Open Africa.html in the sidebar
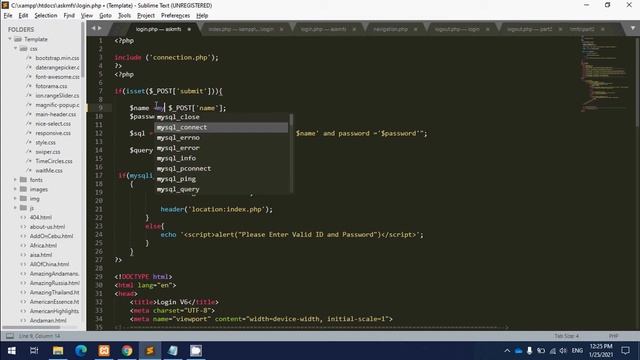 tap(43, 245)
